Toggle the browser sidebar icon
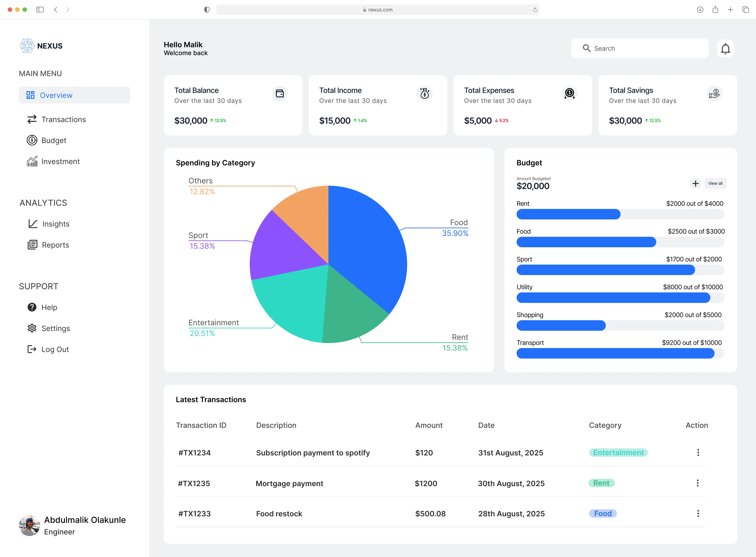Image resolution: width=756 pixels, height=557 pixels. [40, 9]
